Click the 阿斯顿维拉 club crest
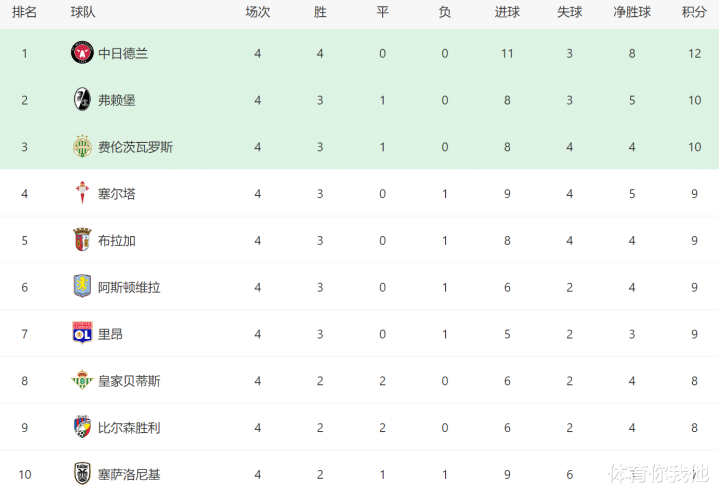Screen dimensions: 719x496 (x=82, y=287)
